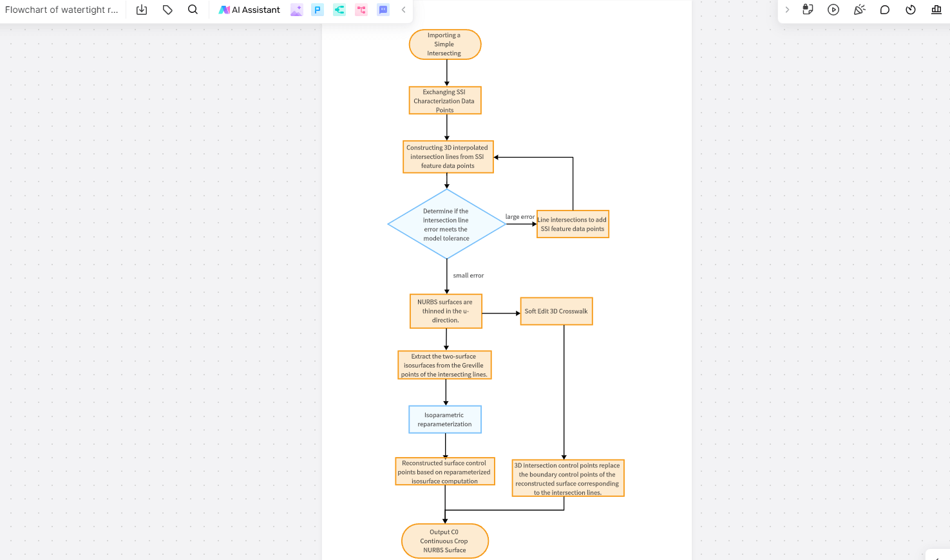Select the 'Exchanging SSI Characterization Data Points' box

pos(445,100)
